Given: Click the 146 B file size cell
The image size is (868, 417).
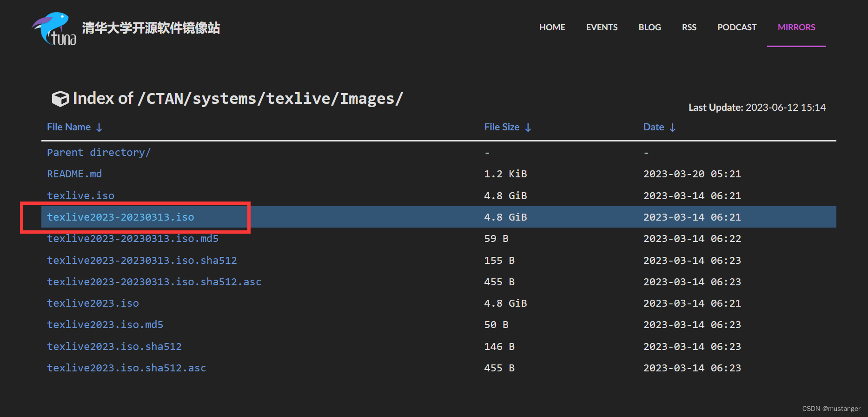Looking at the screenshot, I should [x=499, y=346].
